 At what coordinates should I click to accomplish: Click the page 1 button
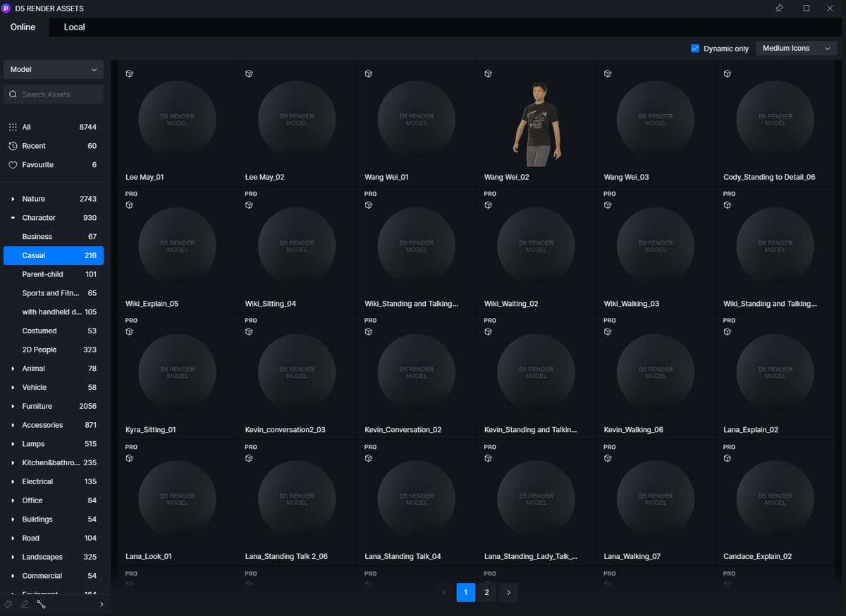tap(466, 593)
